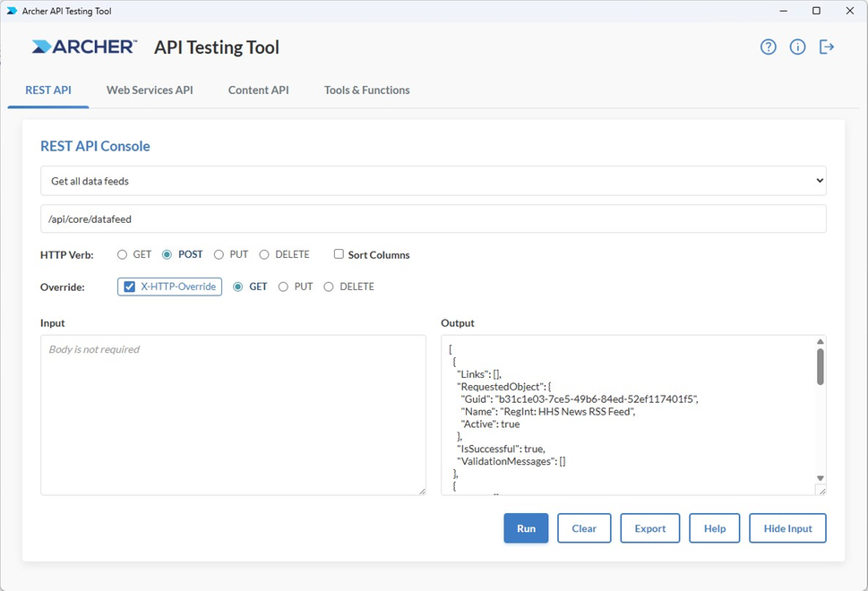This screenshot has height=591, width=868.
Task: Click "RegInt: HHS News RSS Feed" name text
Action: pyautogui.click(x=567, y=412)
